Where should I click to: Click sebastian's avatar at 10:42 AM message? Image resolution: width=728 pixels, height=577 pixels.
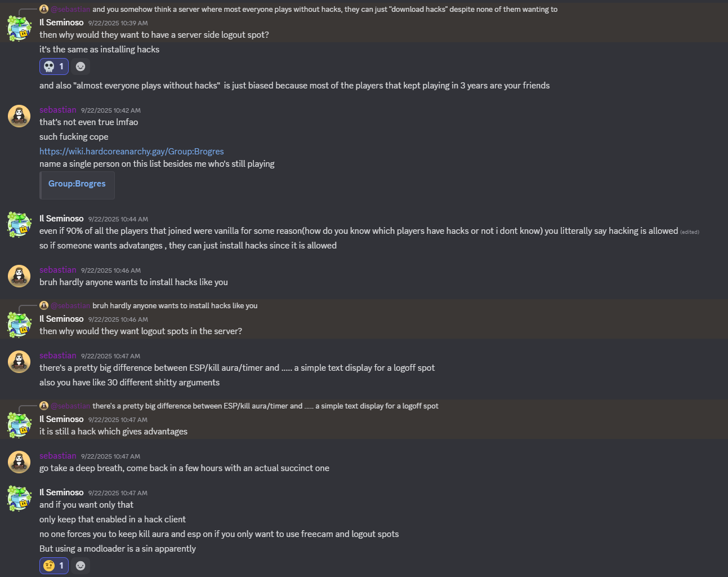(19, 116)
